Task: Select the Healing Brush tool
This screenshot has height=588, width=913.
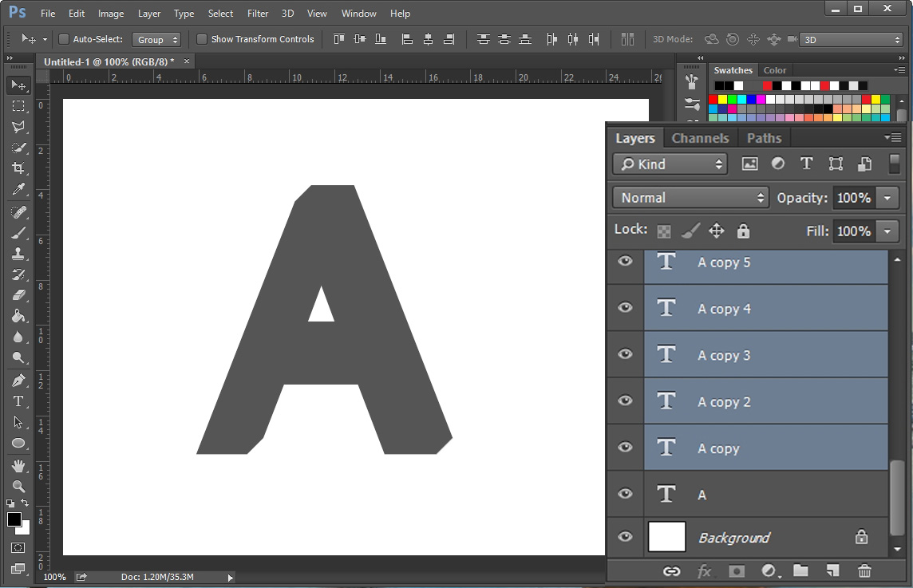Action: (18, 212)
